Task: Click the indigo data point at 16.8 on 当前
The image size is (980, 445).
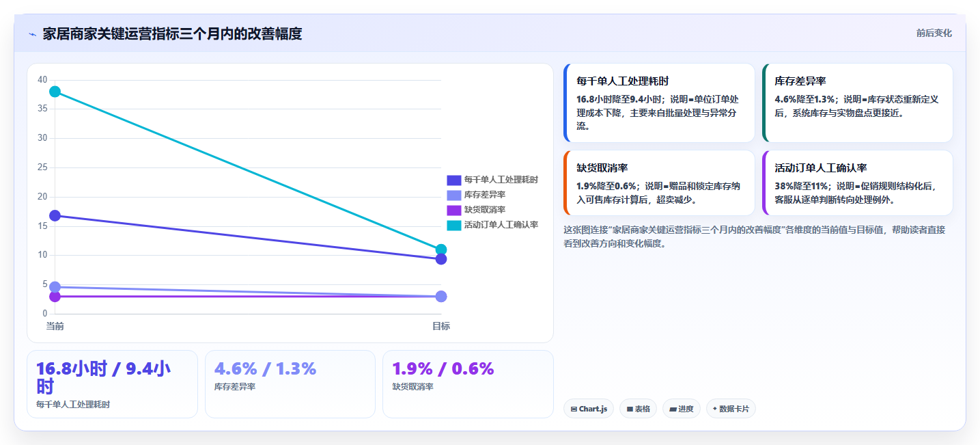Action: click(55, 216)
